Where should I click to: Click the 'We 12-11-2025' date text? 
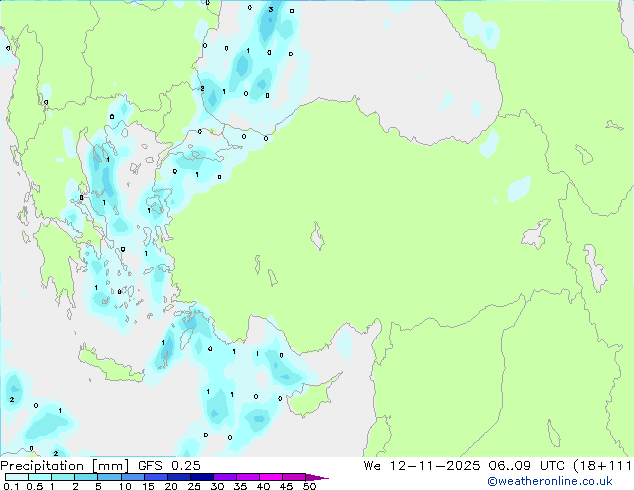pyautogui.click(x=422, y=466)
